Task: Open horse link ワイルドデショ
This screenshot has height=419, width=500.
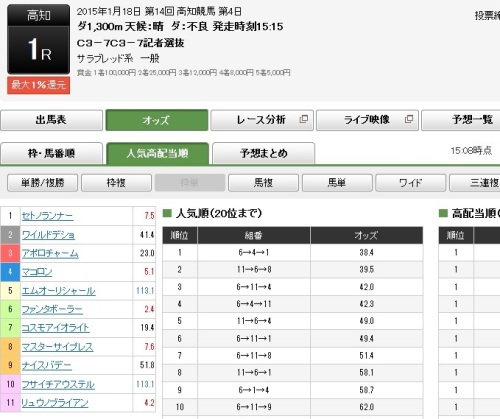Action: point(48,235)
